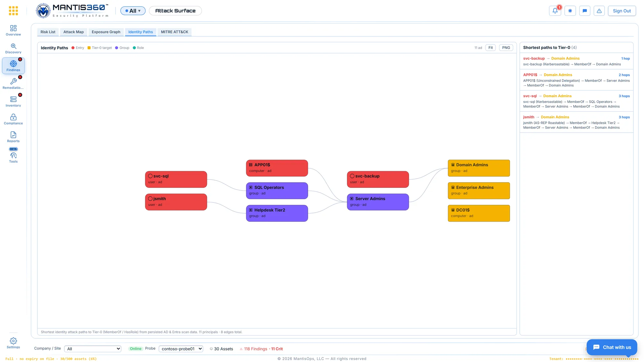Screen dimensions: 644x362
Task: Click the Mantis360 logo
Action: 72,11
